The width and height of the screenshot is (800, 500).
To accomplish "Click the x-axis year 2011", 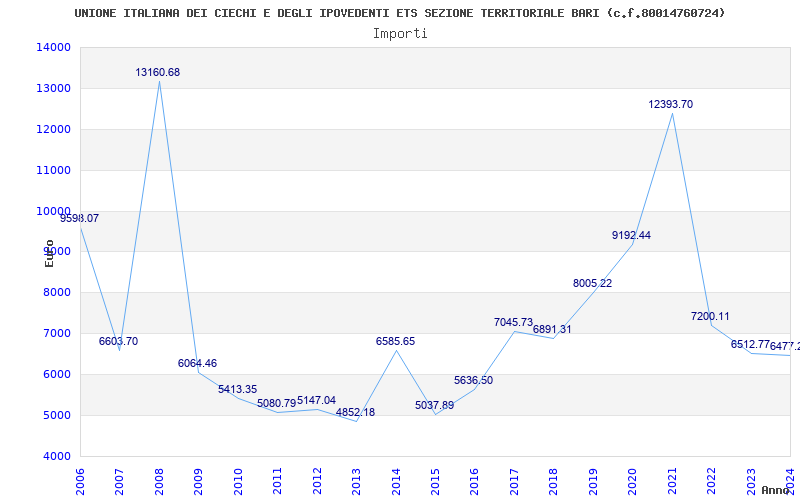I will tap(278, 482).
